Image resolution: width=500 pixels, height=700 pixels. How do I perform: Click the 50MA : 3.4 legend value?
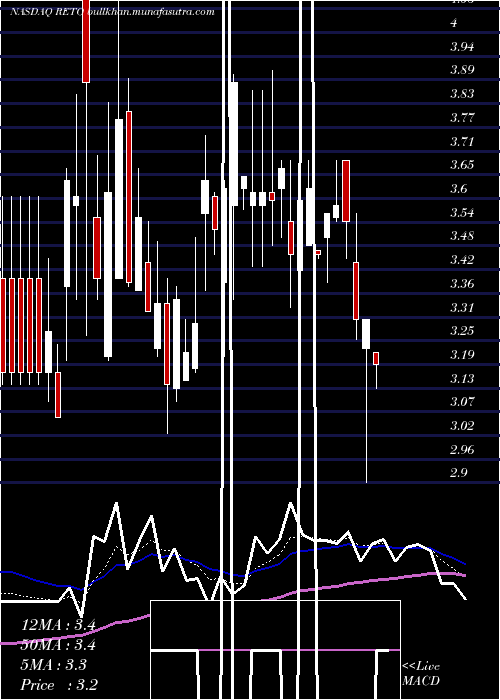58,645
